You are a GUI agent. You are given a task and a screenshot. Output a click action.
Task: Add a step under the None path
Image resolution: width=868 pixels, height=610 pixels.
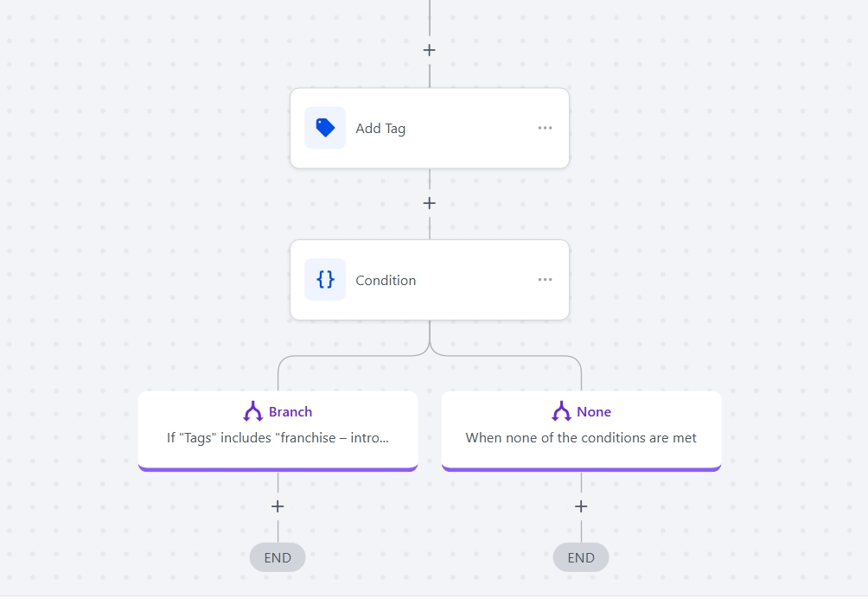(581, 506)
